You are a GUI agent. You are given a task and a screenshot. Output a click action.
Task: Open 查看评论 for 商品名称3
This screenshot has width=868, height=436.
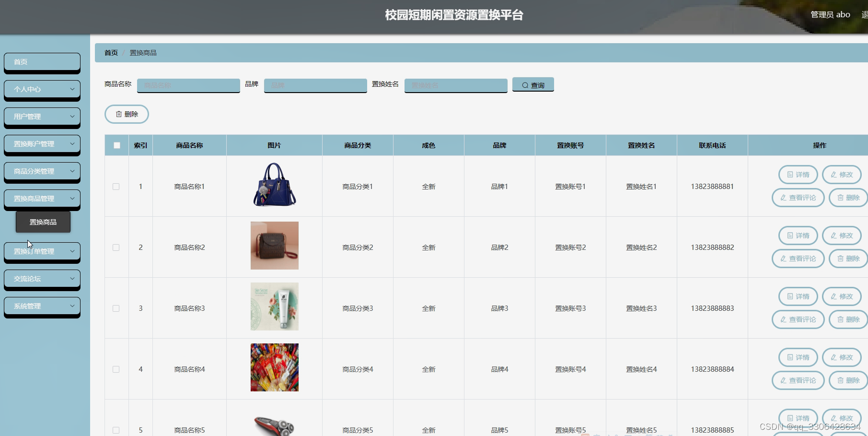797,319
